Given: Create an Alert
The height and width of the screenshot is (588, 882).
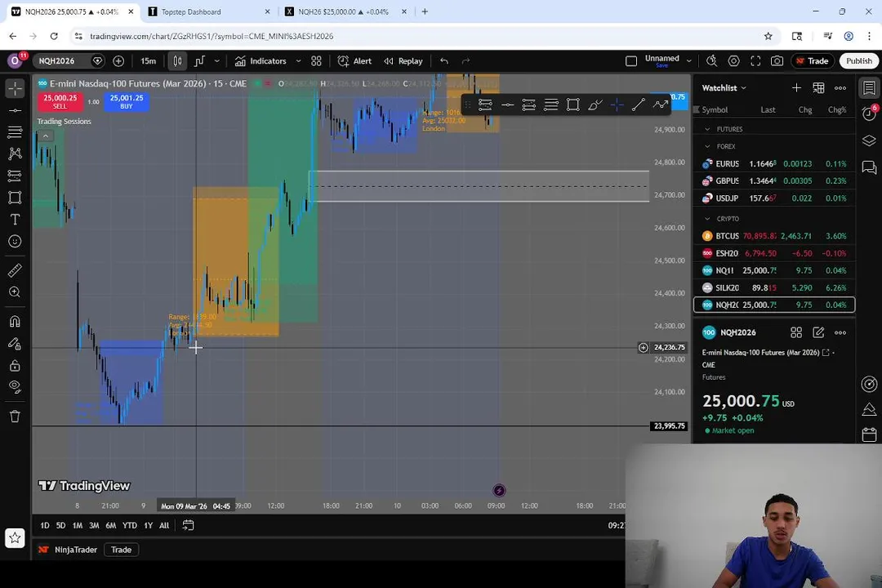Looking at the screenshot, I should 354,60.
